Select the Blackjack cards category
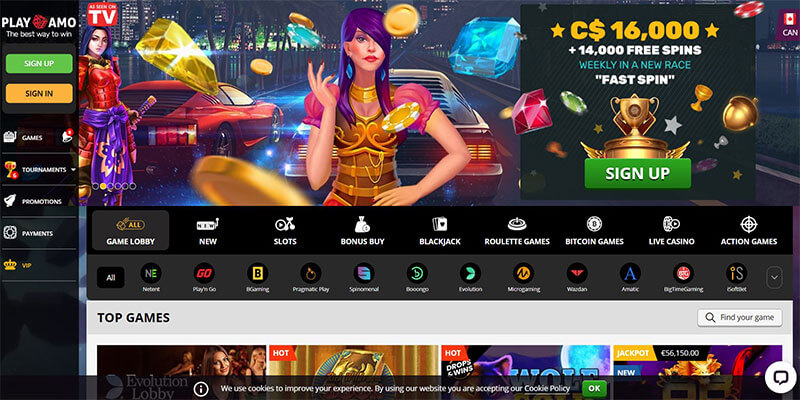Viewport: 800px width, 400px height. coord(440,231)
